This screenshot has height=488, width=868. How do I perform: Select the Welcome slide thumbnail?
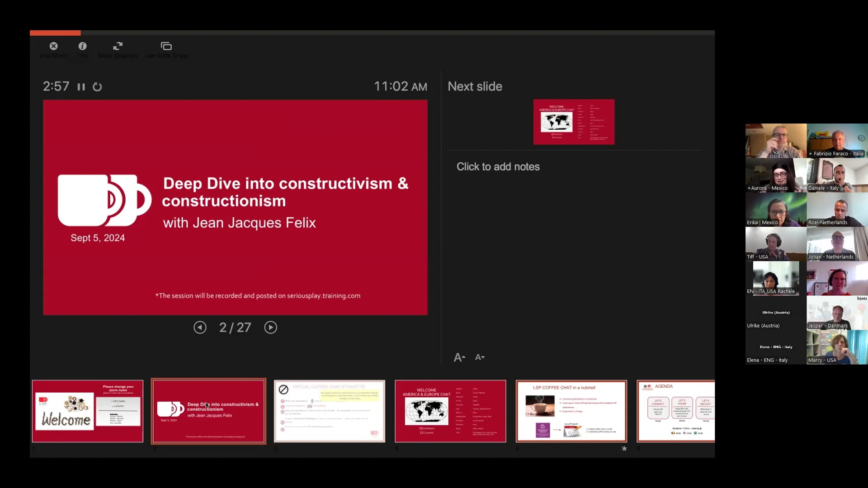coord(87,411)
